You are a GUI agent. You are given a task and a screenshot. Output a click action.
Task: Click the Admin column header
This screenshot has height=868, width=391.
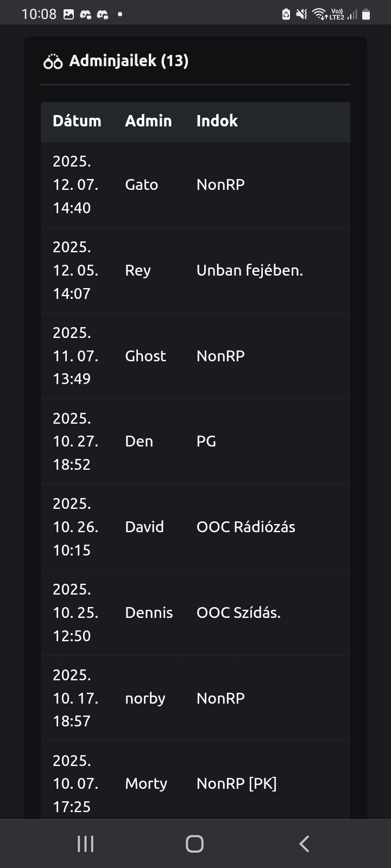pos(148,121)
